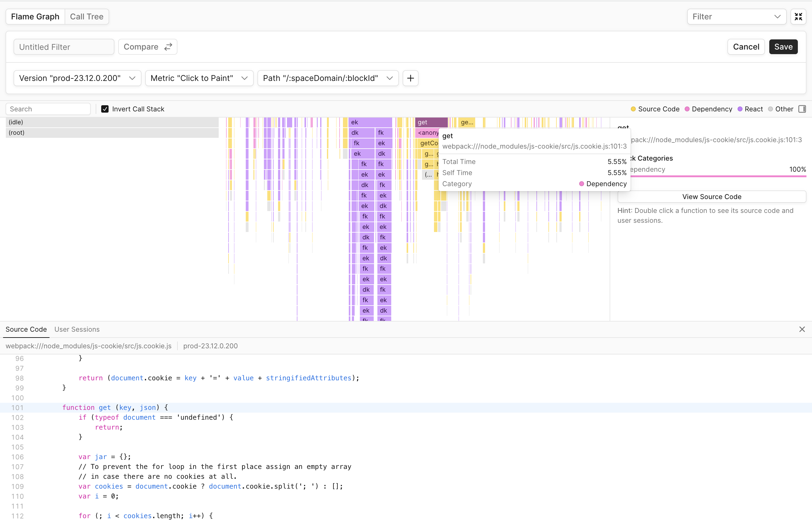Image resolution: width=812 pixels, height=520 pixels.
Task: Click the Untitled Filter name field
Action: (64, 46)
